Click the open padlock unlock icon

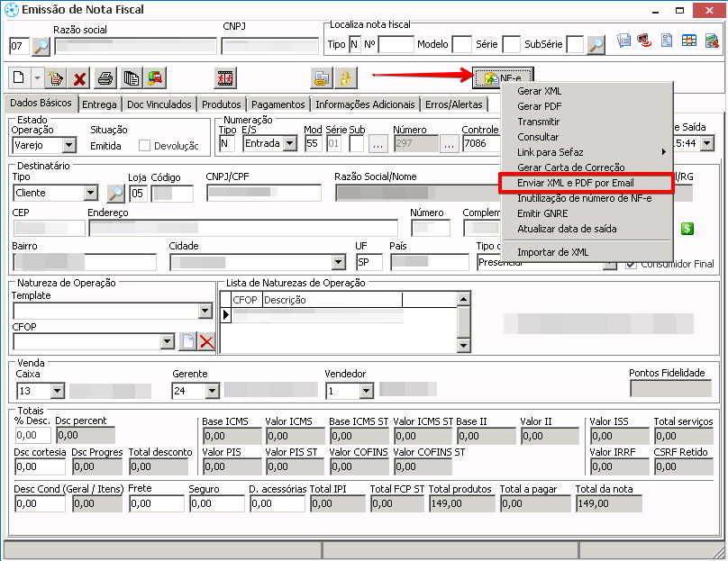346,78
